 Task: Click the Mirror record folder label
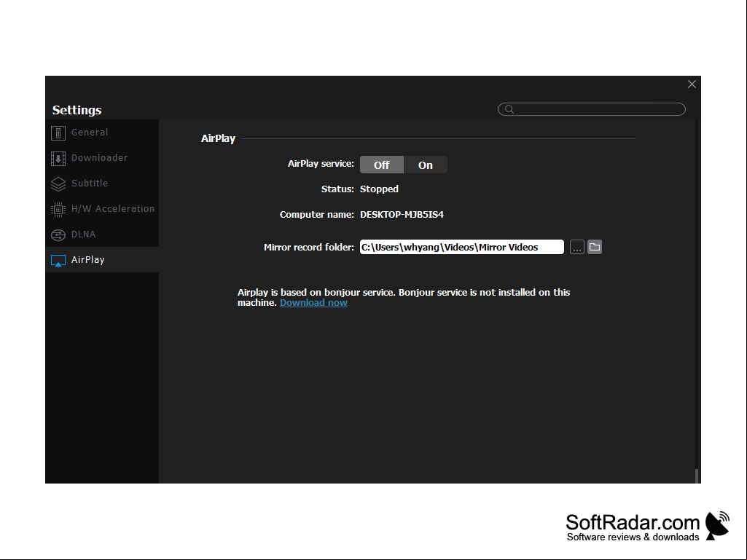pos(309,247)
